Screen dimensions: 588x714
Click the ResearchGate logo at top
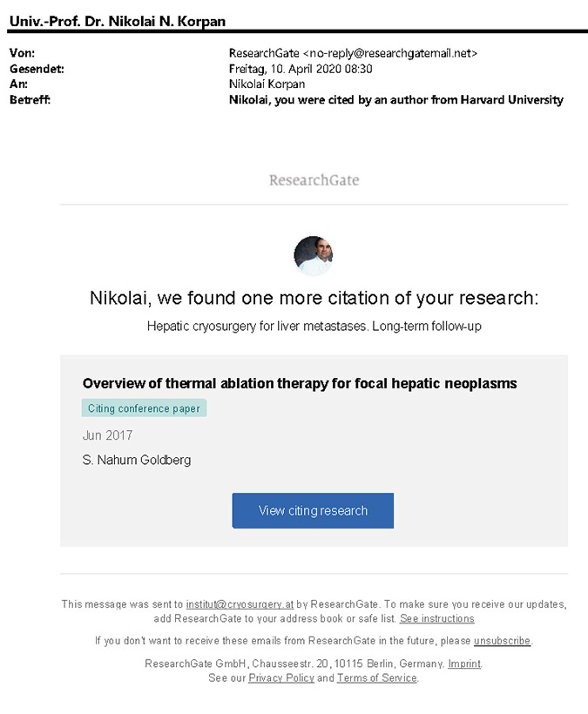(314, 180)
